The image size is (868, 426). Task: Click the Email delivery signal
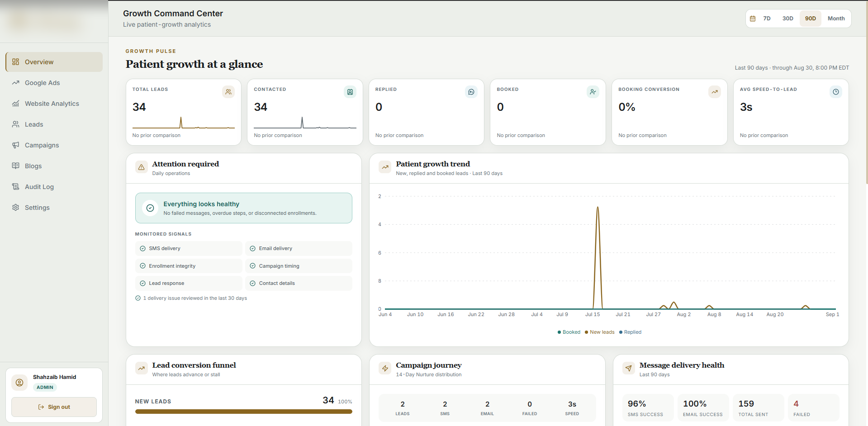[x=299, y=249]
